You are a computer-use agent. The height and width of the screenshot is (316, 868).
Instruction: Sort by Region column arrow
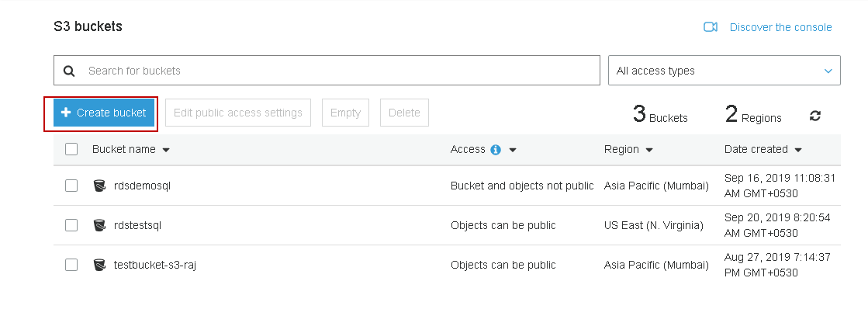coord(649,150)
